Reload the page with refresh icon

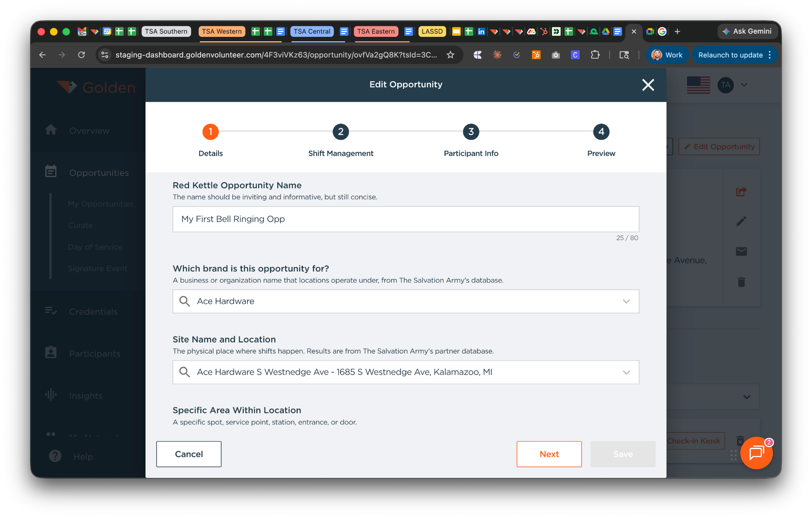[x=81, y=55]
